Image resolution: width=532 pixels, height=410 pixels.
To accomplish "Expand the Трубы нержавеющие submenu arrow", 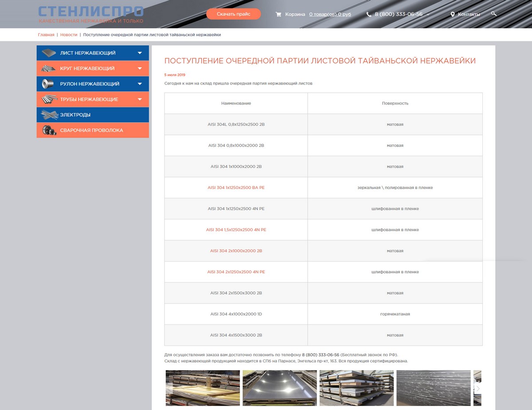I will point(140,99).
